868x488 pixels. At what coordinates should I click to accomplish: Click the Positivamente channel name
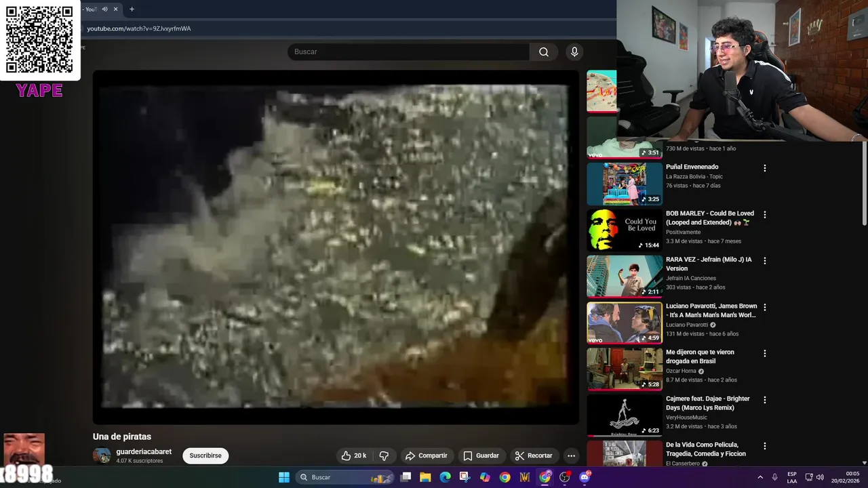(x=683, y=232)
